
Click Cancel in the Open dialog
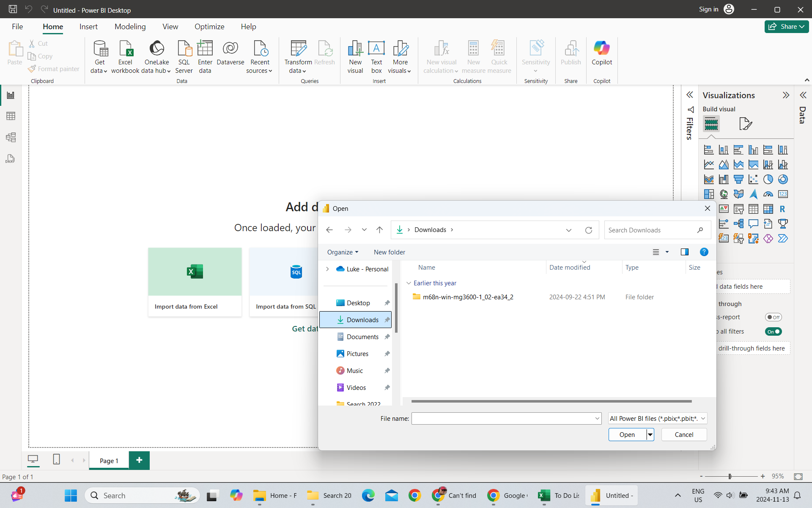tap(684, 435)
